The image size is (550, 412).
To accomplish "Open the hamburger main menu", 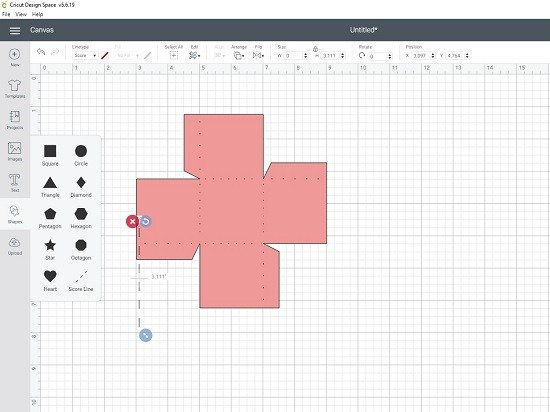I will tap(15, 31).
